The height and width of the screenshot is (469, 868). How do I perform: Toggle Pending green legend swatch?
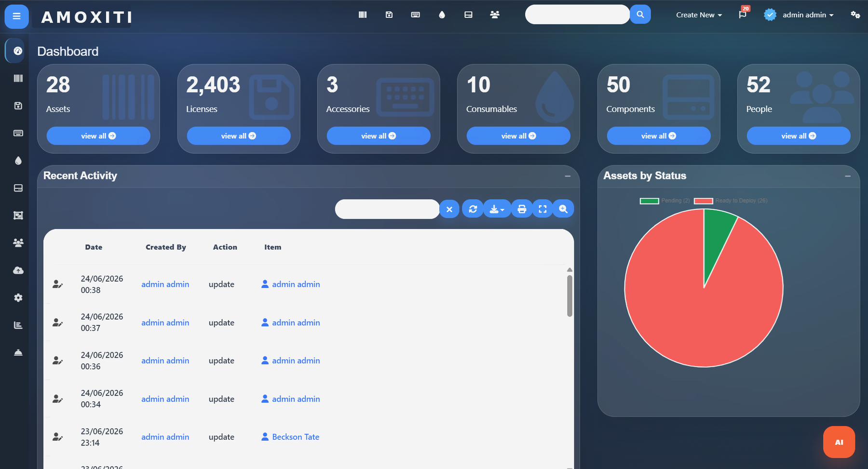tap(650, 201)
